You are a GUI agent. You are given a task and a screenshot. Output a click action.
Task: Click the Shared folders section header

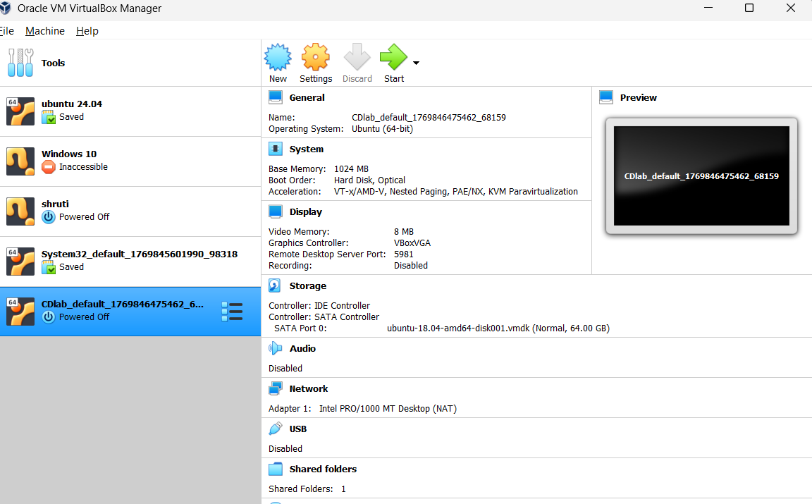pyautogui.click(x=323, y=469)
